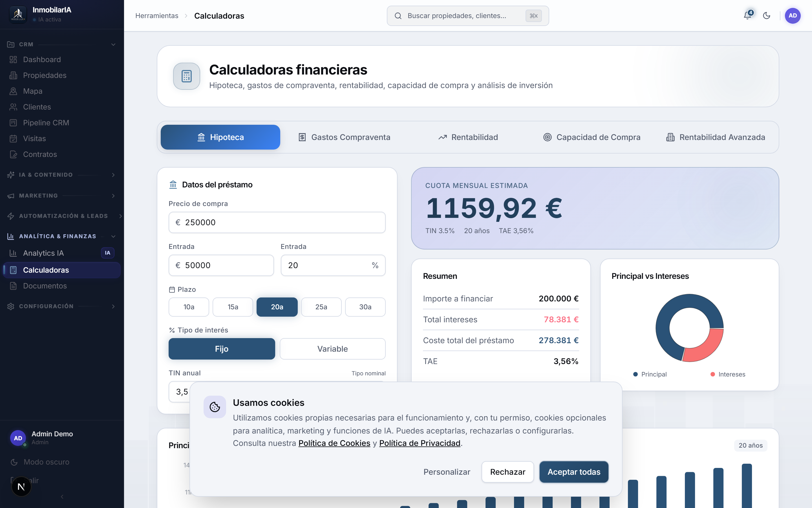The width and height of the screenshot is (812, 508).
Task: Click the search bar Buscar propiedades
Action: 468,16
